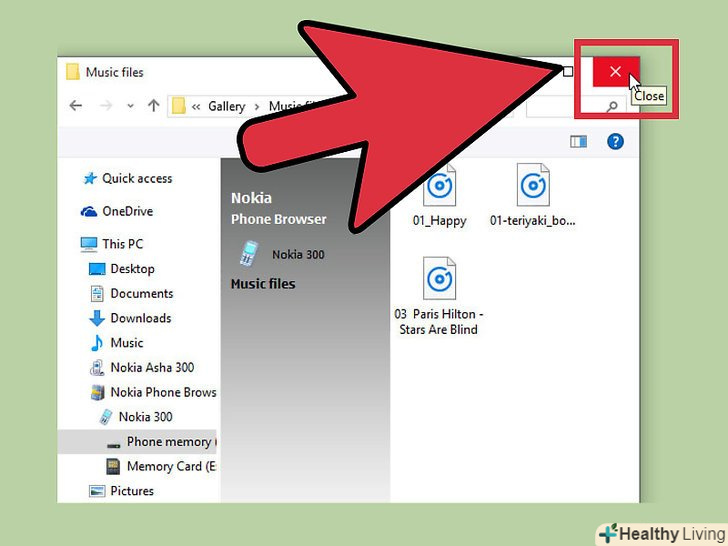Screen dimensions: 728x546
Task: Select Quick access in navigation pane
Action: [x=137, y=178]
